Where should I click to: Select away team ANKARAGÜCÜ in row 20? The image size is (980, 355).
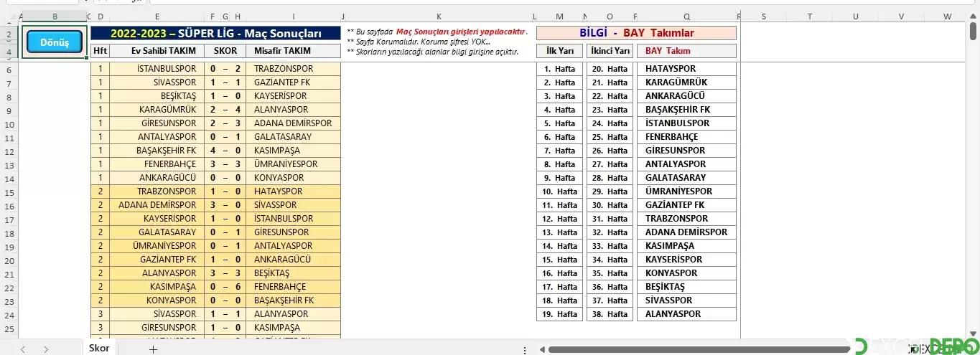click(293, 260)
